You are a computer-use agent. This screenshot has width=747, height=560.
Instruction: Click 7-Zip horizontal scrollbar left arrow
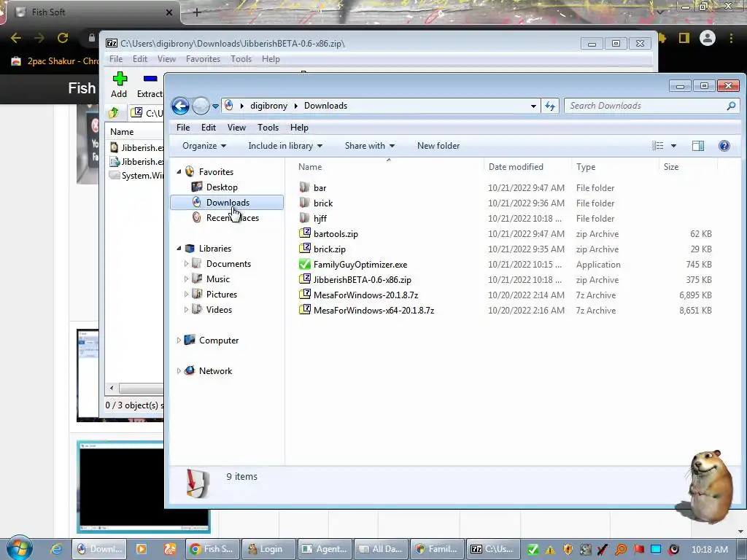coord(112,388)
